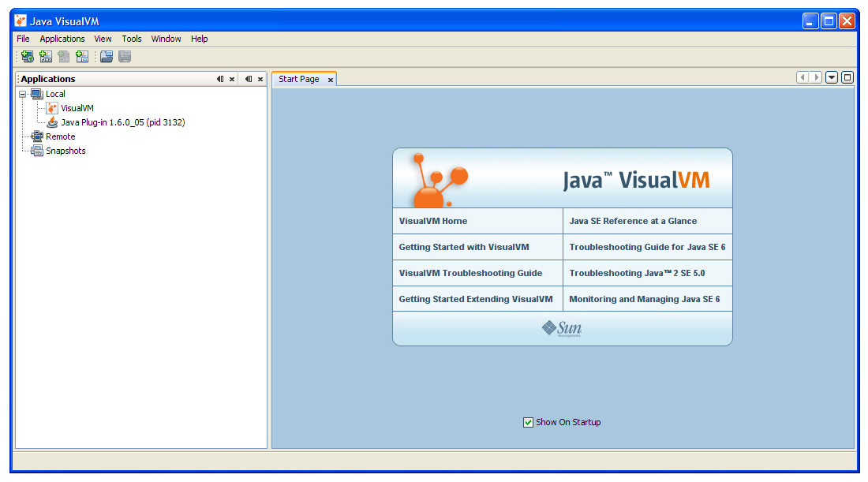
Task: Click the Sun Microsystems logo
Action: (x=562, y=327)
